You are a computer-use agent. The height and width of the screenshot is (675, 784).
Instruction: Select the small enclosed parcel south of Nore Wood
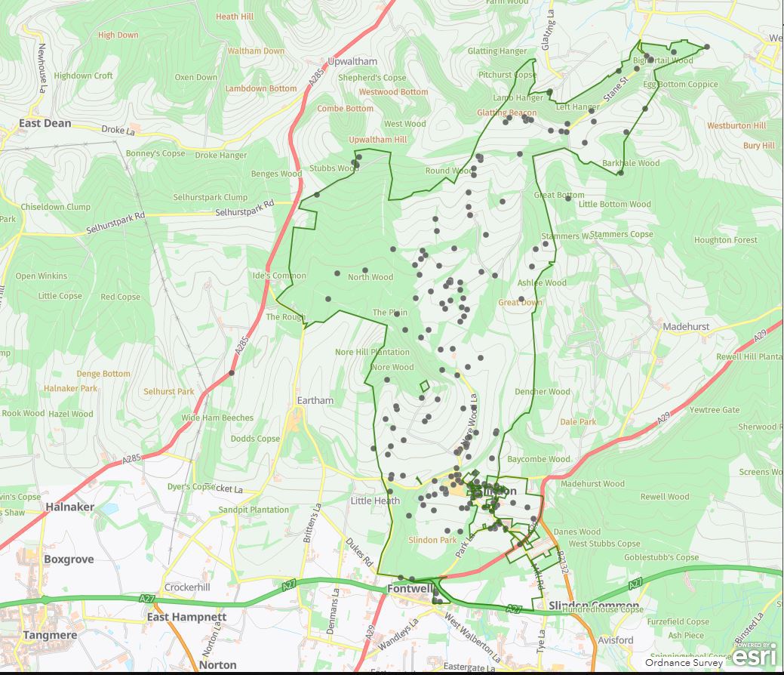pyautogui.click(x=424, y=386)
